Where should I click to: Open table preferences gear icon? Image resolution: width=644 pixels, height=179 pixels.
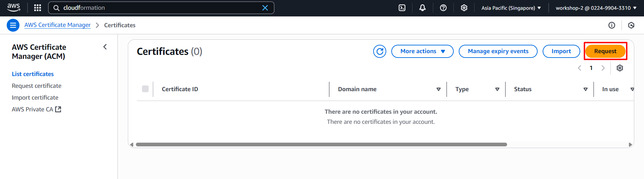pyautogui.click(x=620, y=68)
